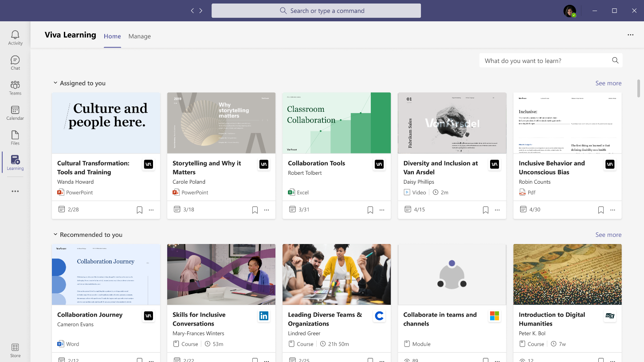Image resolution: width=644 pixels, height=362 pixels.
Task: Open Calendar in the sidebar
Action: coord(15,113)
